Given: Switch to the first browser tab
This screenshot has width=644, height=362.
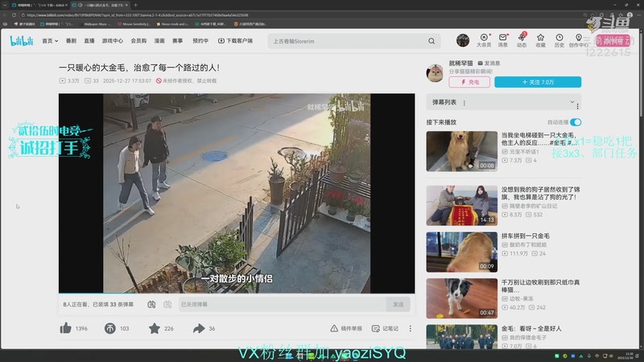Looking at the screenshot, I should [39, 5].
